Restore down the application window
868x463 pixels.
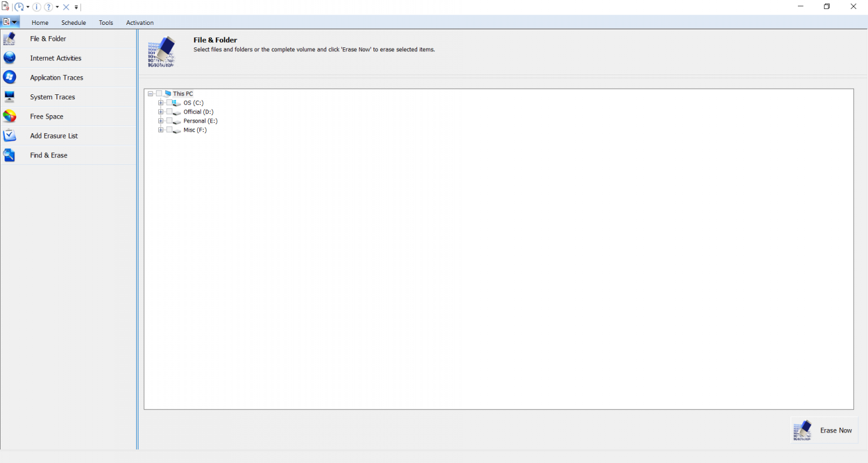point(827,7)
